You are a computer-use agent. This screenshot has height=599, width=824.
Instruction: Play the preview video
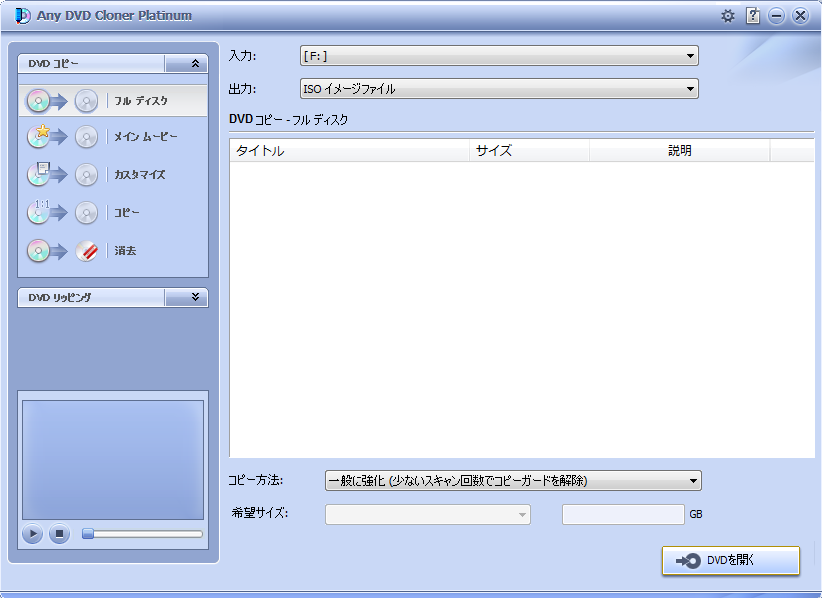33,534
